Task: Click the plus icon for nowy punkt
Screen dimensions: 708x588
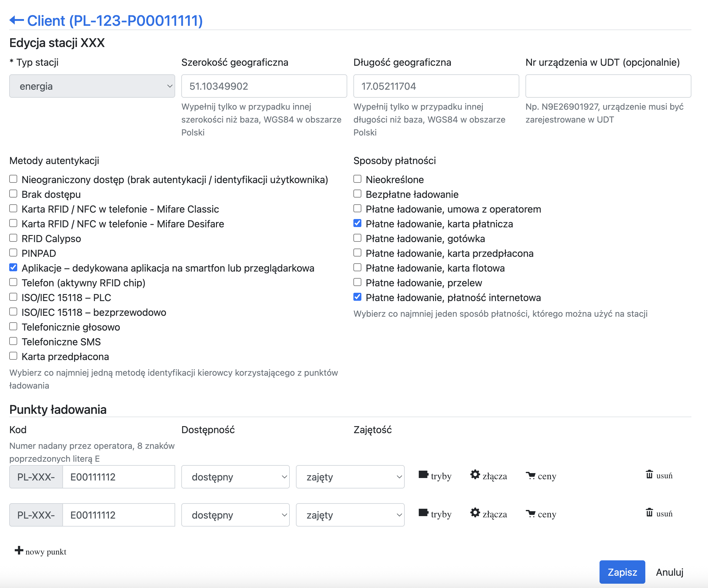Action: click(x=19, y=550)
